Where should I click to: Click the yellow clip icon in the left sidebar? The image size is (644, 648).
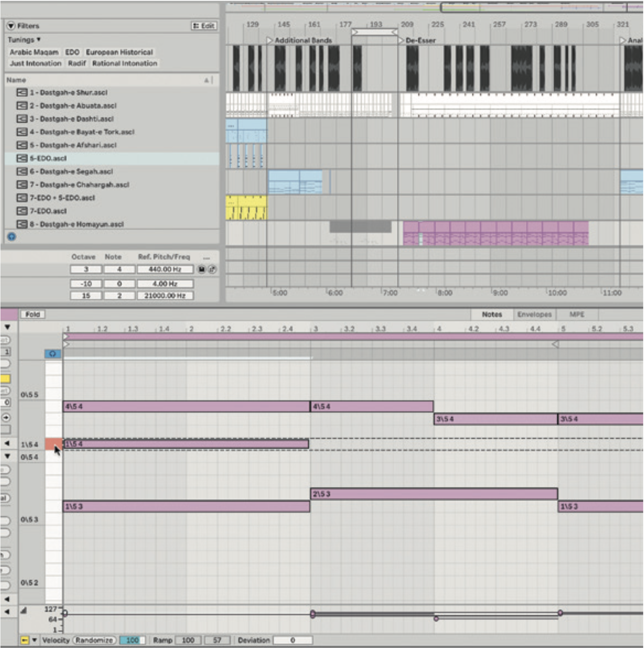(5, 378)
